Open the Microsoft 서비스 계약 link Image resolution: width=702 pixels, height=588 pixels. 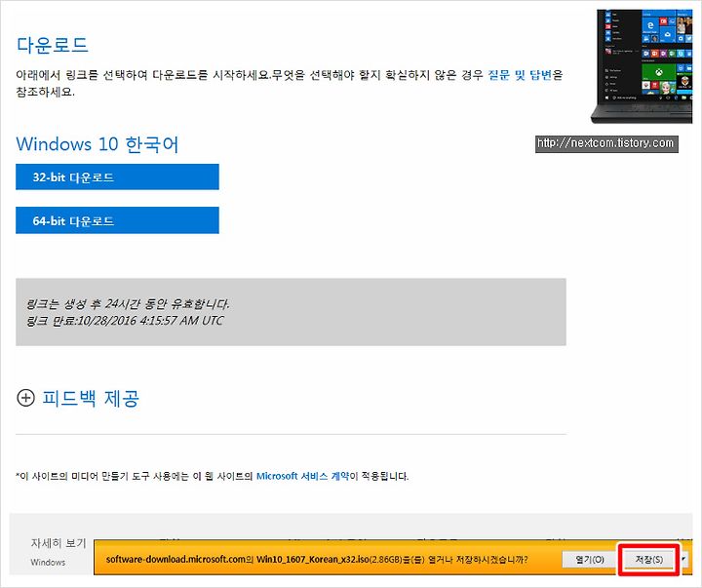302,476
